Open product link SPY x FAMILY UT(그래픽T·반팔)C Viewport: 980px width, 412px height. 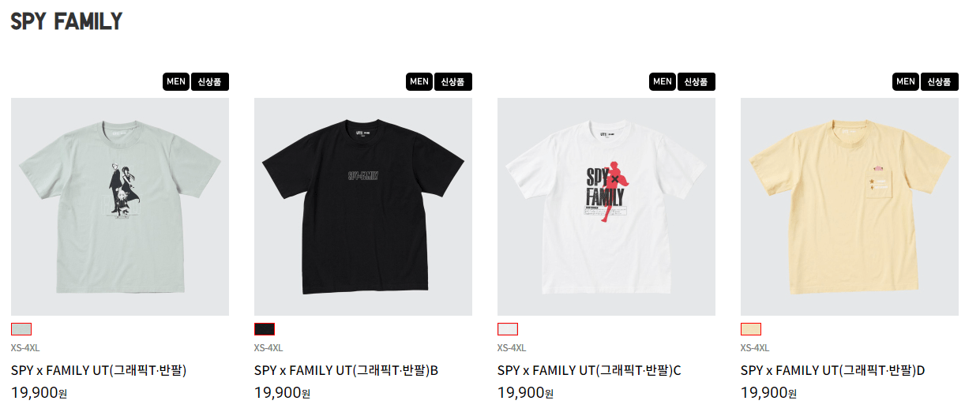[589, 370]
